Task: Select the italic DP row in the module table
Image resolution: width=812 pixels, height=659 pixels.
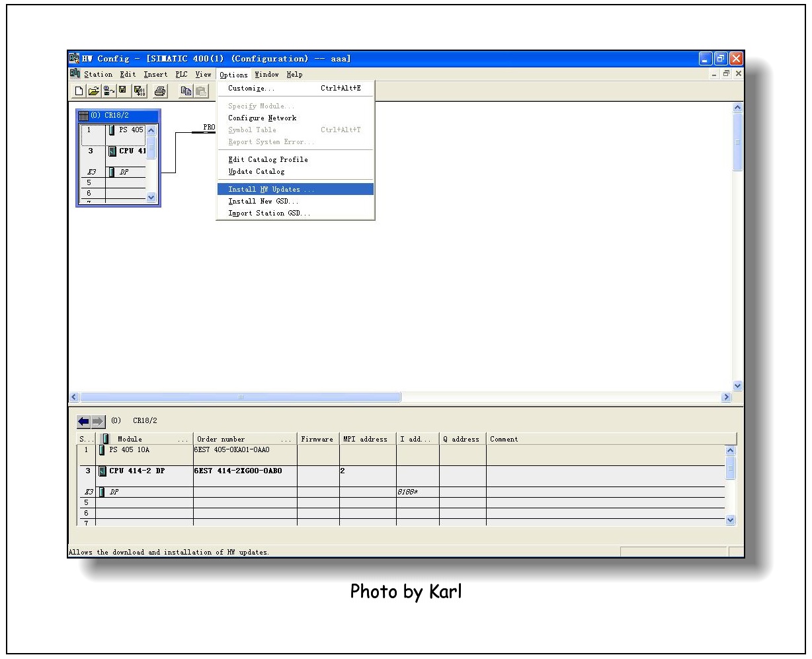Action: (x=401, y=492)
